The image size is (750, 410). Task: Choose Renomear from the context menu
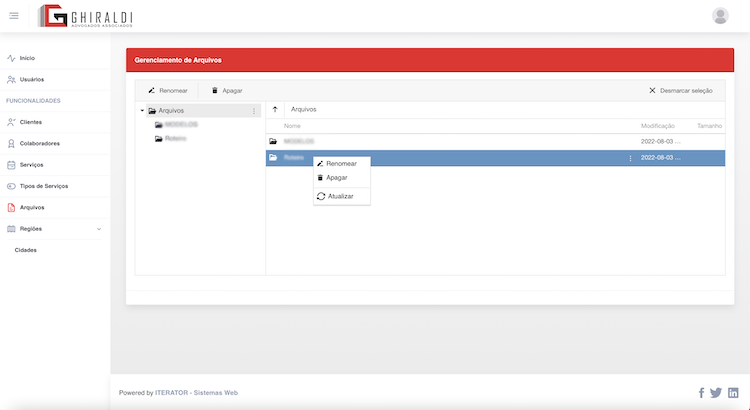342,164
